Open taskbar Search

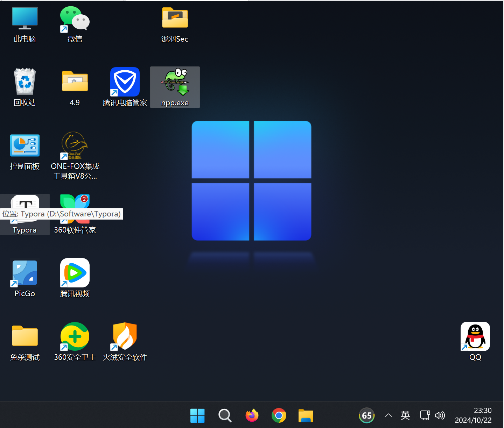point(225,415)
